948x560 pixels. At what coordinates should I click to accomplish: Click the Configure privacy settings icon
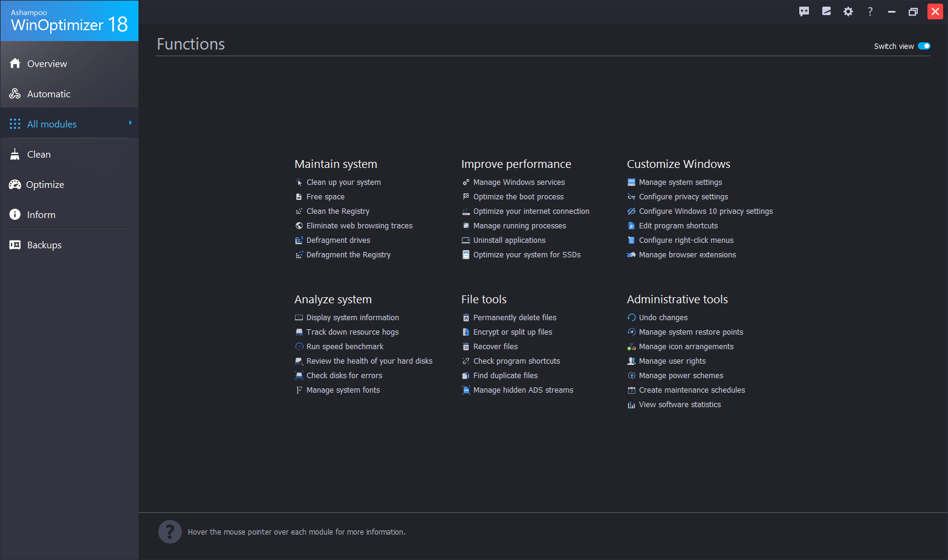631,196
